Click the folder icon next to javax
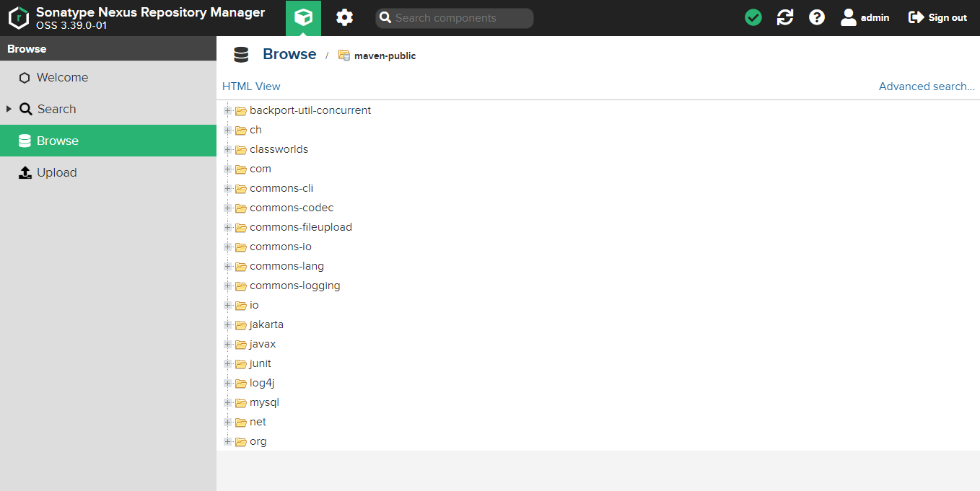The height and width of the screenshot is (491, 980). point(241,344)
